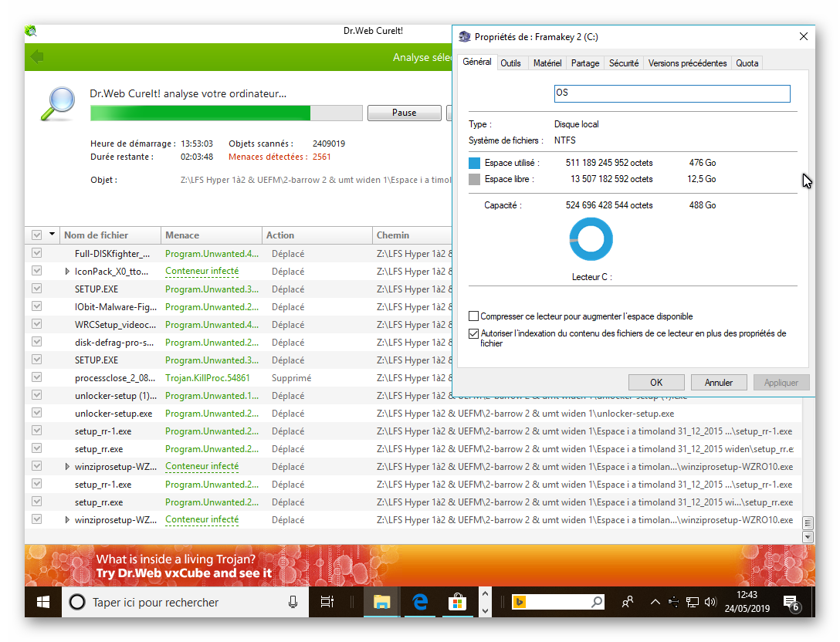
Task: Open Task View from the taskbar
Action: [x=327, y=603]
